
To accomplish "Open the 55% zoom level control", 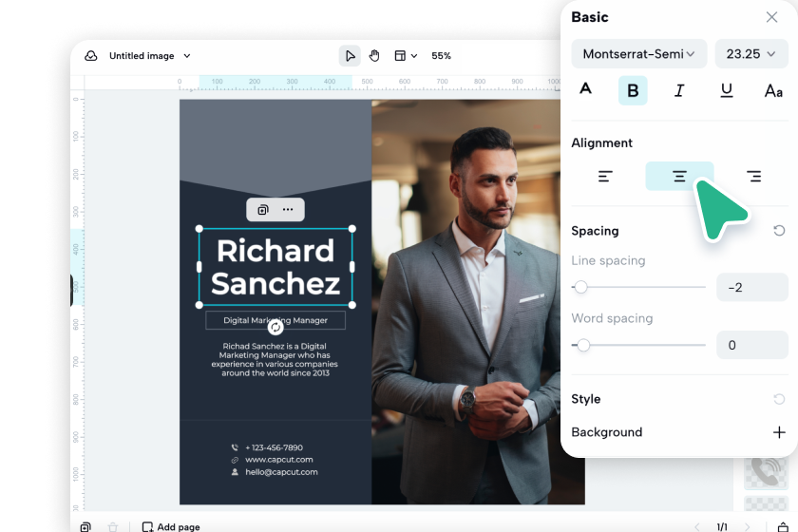I will click(441, 56).
